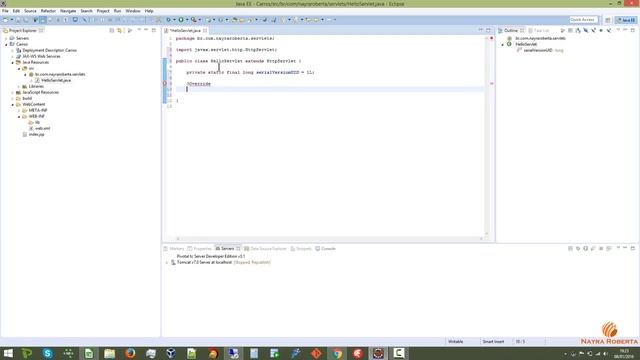Screen dimensions: 640x360
Task: Open the New file dropdown arrow
Action: 11,20
